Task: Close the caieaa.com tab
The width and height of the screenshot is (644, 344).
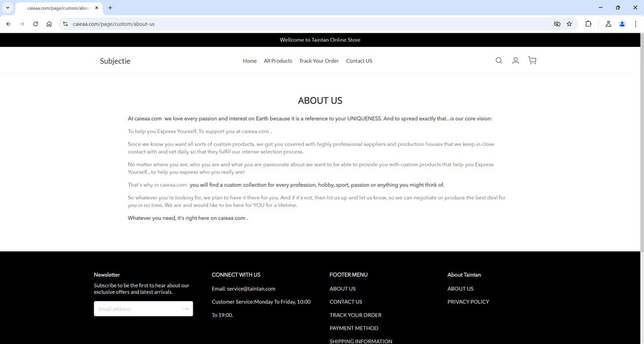Action: pos(97,8)
